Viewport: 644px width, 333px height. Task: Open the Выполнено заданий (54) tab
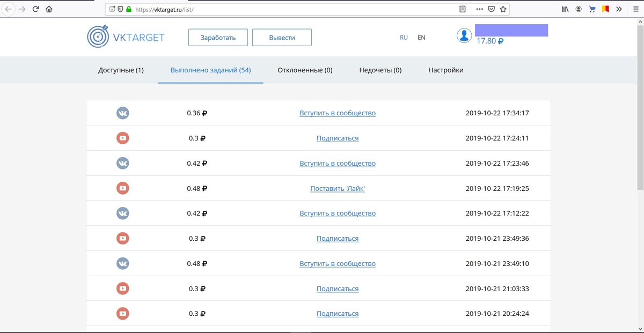[x=210, y=70]
